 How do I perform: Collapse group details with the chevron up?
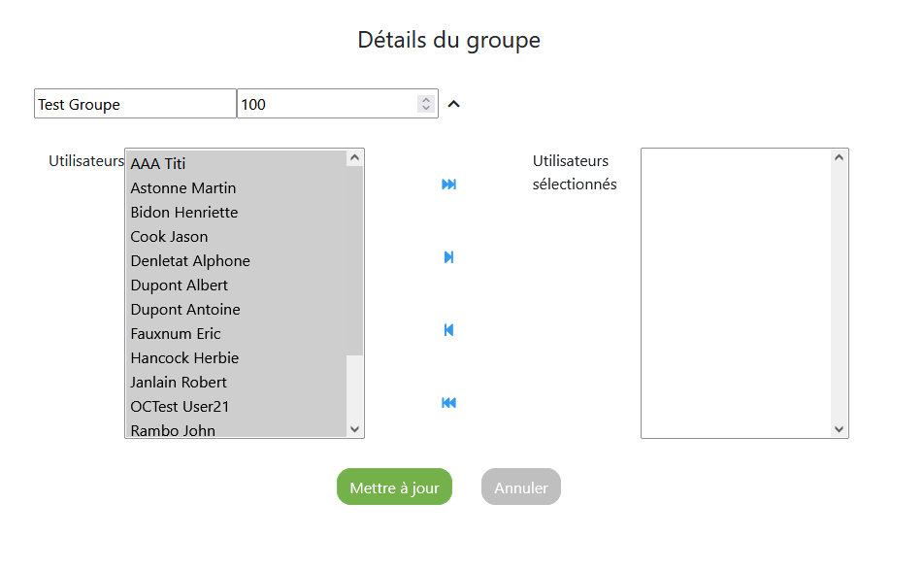click(x=453, y=104)
